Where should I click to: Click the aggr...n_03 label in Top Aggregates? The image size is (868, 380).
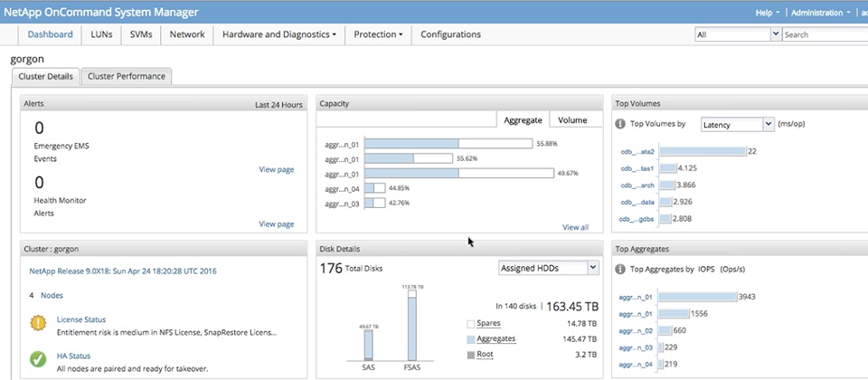point(636,347)
